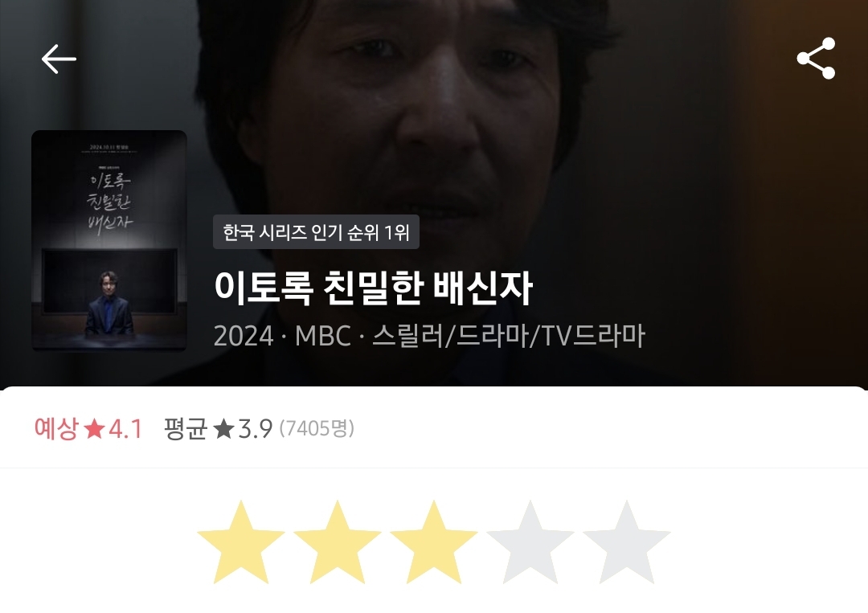Tap the red star beside 예상
This screenshot has height=613, width=868.
93,428
